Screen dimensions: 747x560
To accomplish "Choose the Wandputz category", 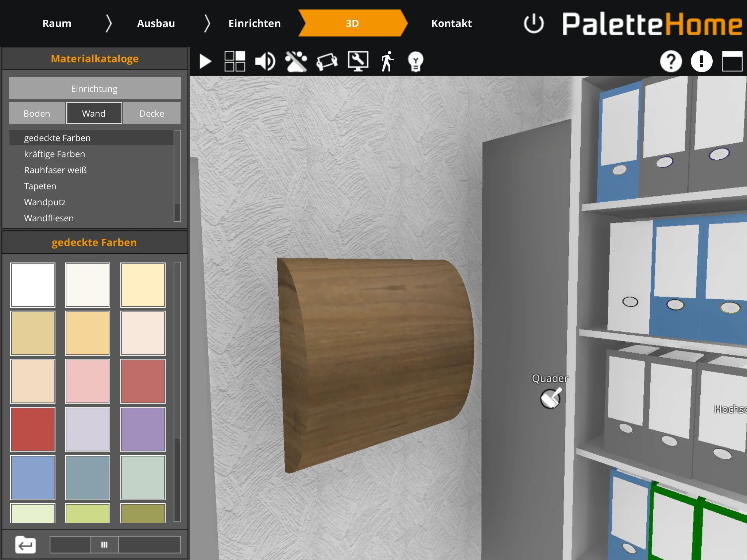I will pos(91,202).
